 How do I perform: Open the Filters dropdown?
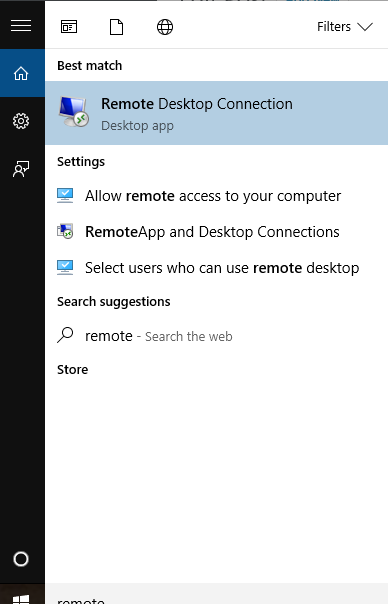coord(345,27)
